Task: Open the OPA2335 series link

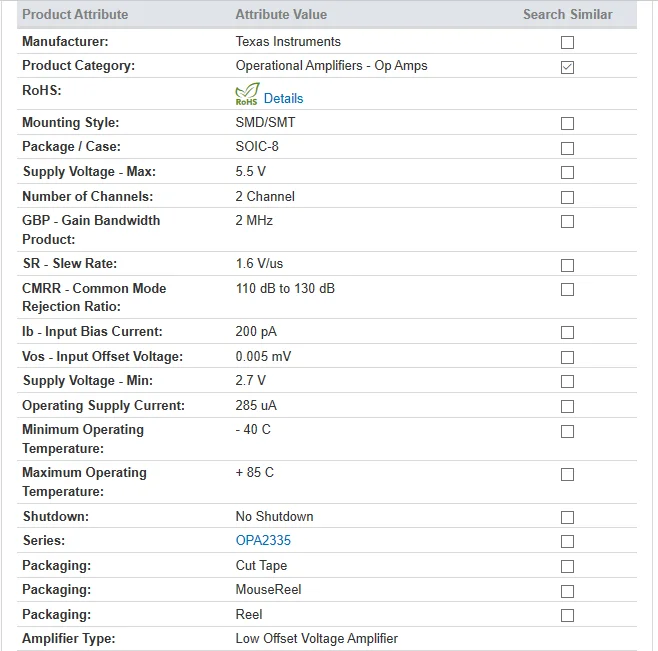Action: (263, 540)
